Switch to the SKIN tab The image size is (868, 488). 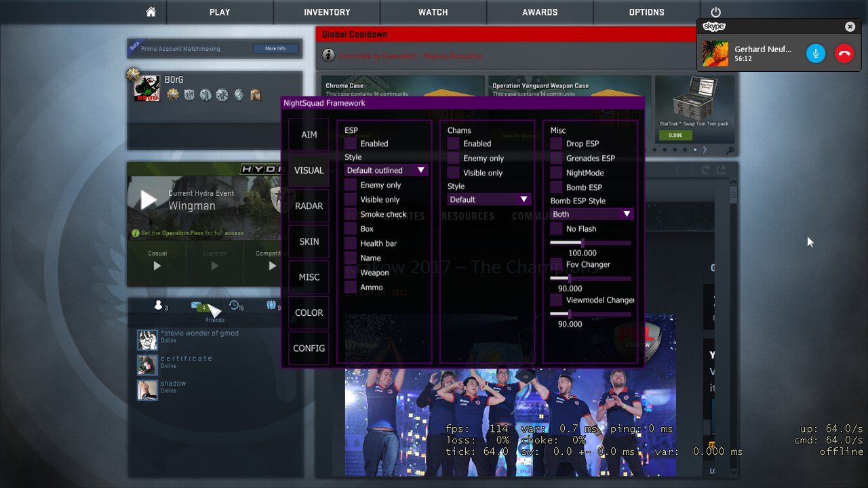(x=309, y=241)
